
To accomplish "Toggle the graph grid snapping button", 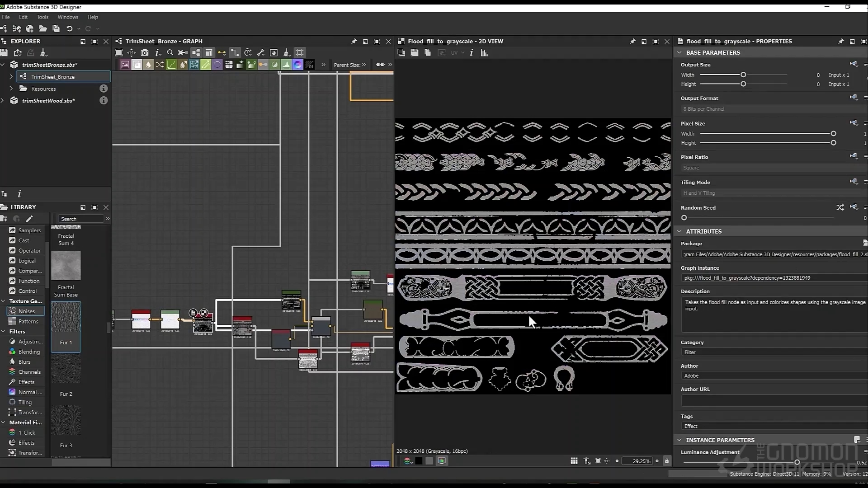I will coord(299,53).
